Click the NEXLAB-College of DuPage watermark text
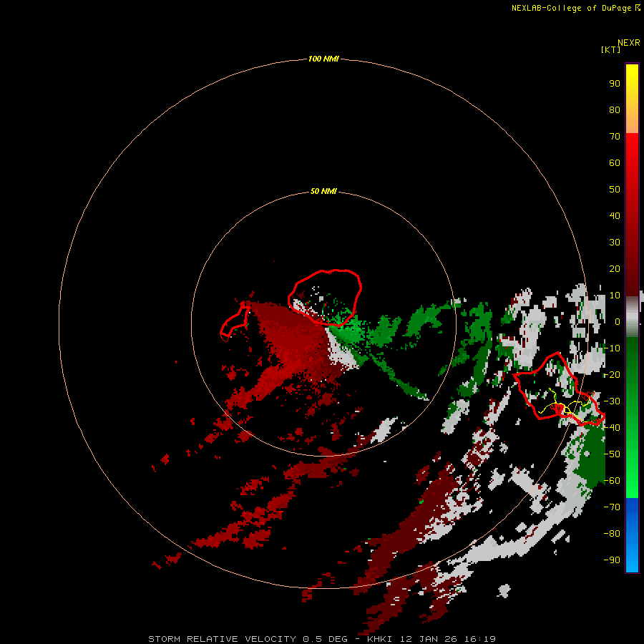Screen dimensions: 644x644 coord(575,8)
